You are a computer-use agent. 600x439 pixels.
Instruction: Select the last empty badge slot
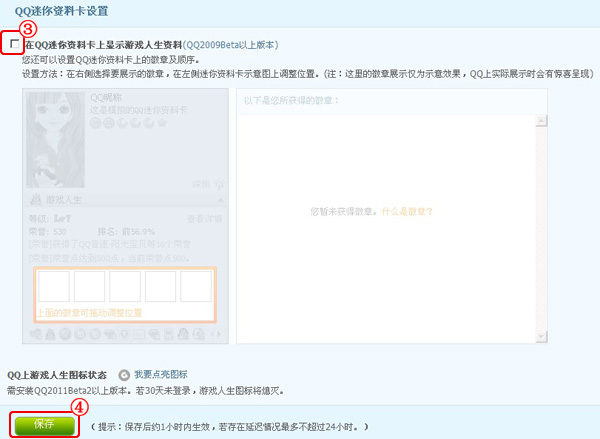click(x=196, y=286)
